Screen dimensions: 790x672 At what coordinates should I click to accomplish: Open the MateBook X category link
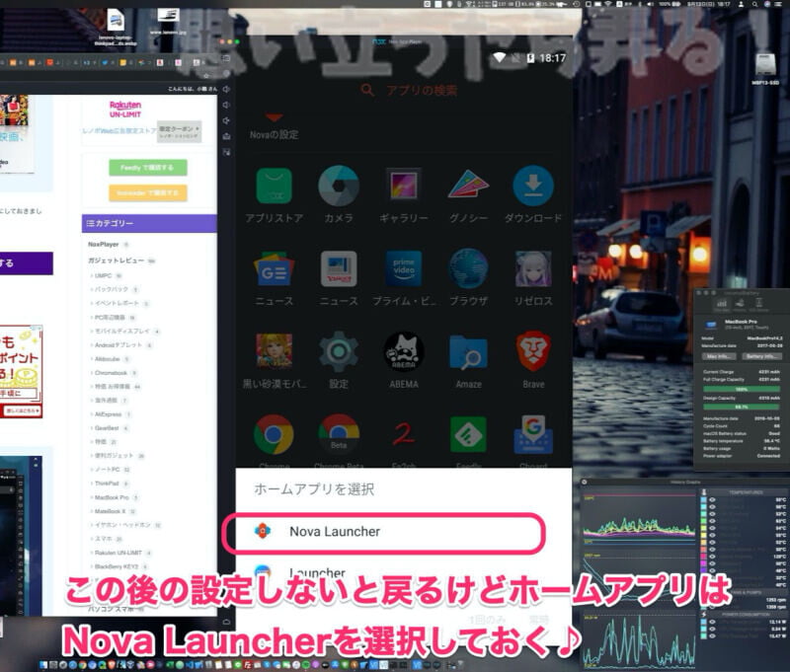click(110, 511)
